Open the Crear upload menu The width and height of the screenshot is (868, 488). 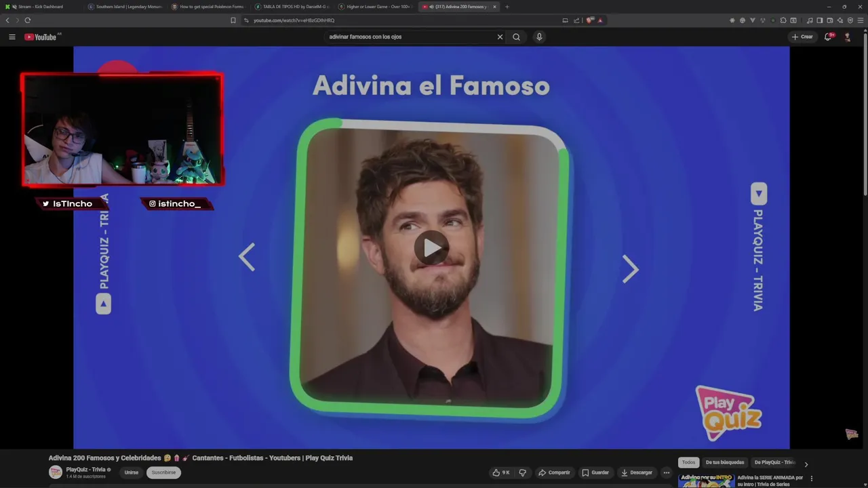tap(802, 37)
